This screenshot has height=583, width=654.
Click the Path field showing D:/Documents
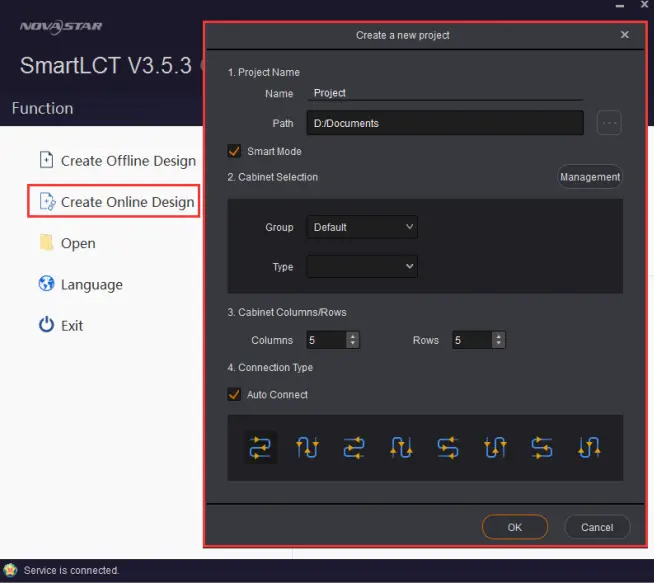(x=445, y=123)
